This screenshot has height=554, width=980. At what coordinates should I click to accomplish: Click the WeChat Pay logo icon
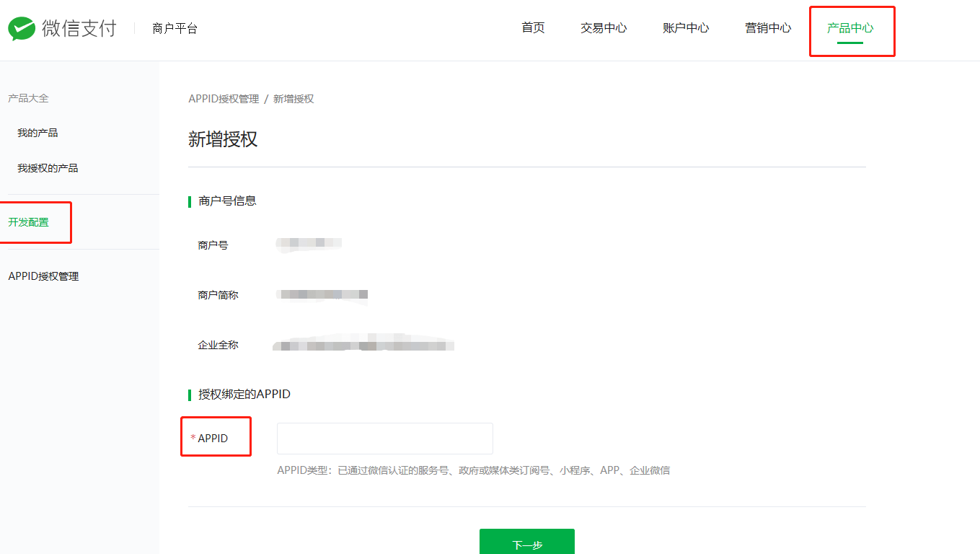coord(22,29)
